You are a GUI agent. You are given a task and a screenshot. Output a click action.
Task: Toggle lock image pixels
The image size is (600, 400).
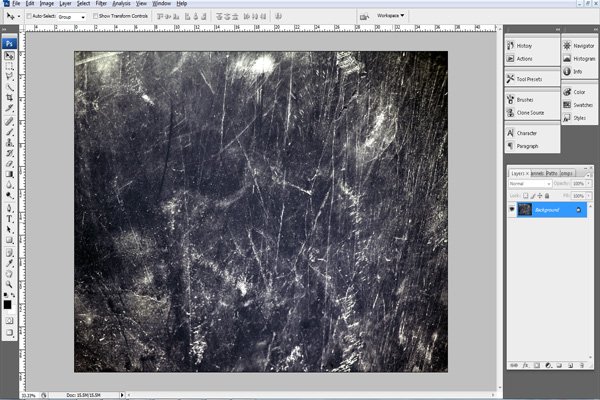pos(533,196)
